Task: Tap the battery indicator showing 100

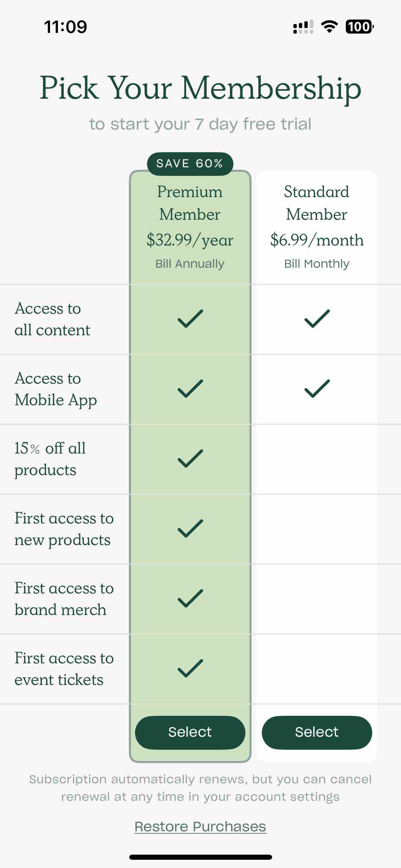Action: click(360, 27)
